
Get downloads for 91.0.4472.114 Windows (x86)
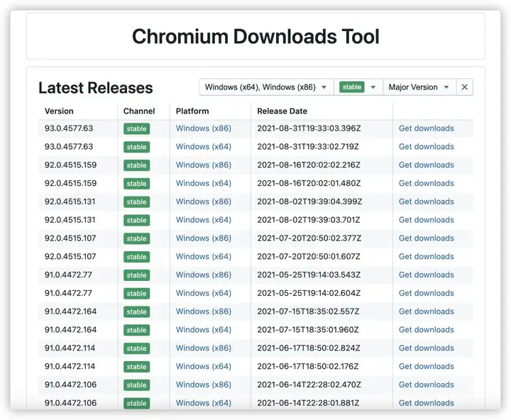(x=427, y=348)
